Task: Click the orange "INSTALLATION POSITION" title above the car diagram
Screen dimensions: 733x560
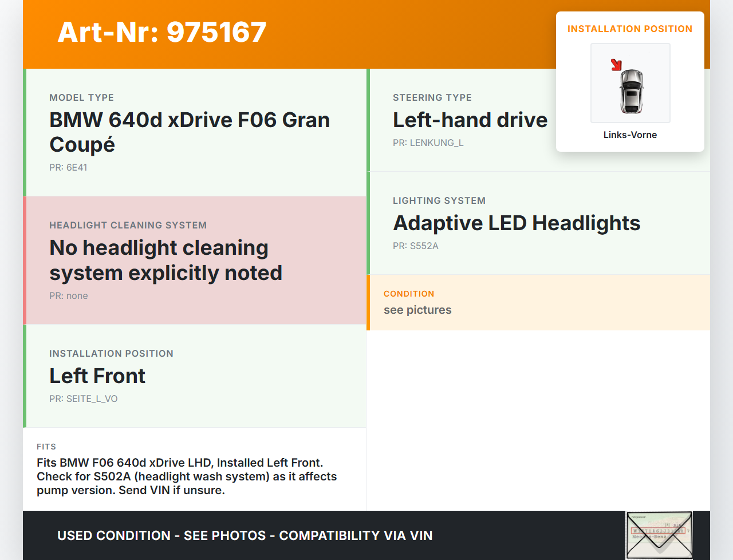Action: click(x=630, y=29)
